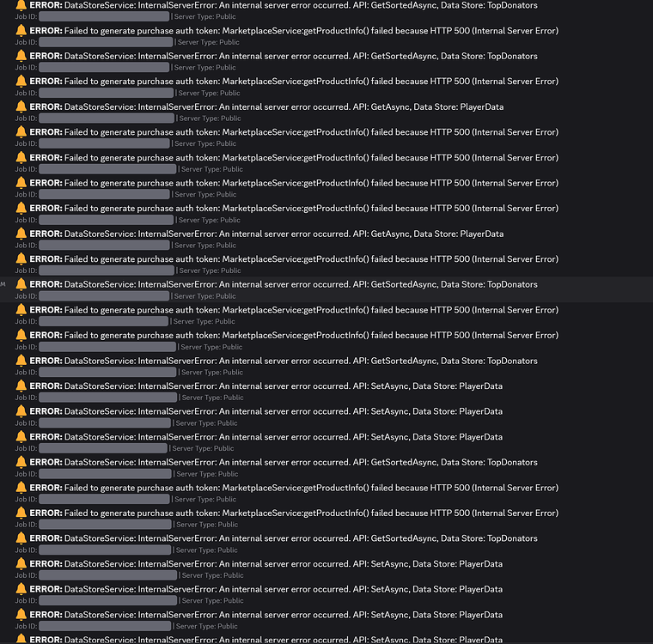Click the bell icon of the first SetAsync PlayerData error
Viewport: 653px width, 644px height.
coord(21,386)
